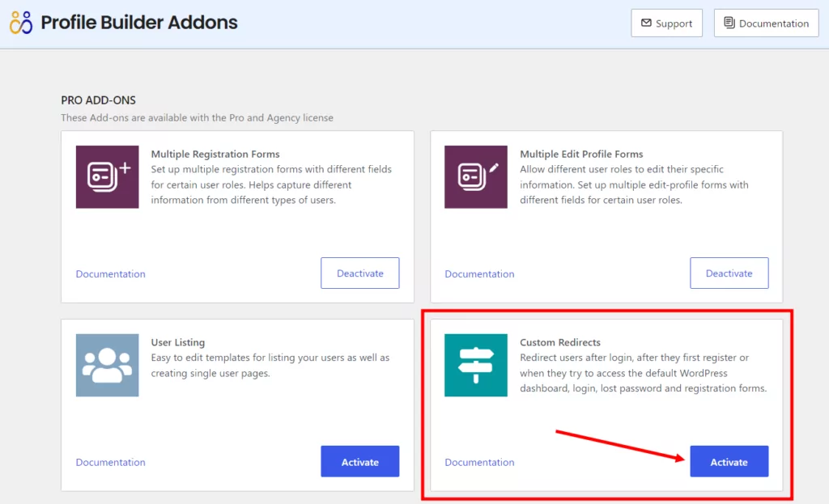
Task: Deactivate the Multiple Registration Forms add-on
Action: [360, 273]
